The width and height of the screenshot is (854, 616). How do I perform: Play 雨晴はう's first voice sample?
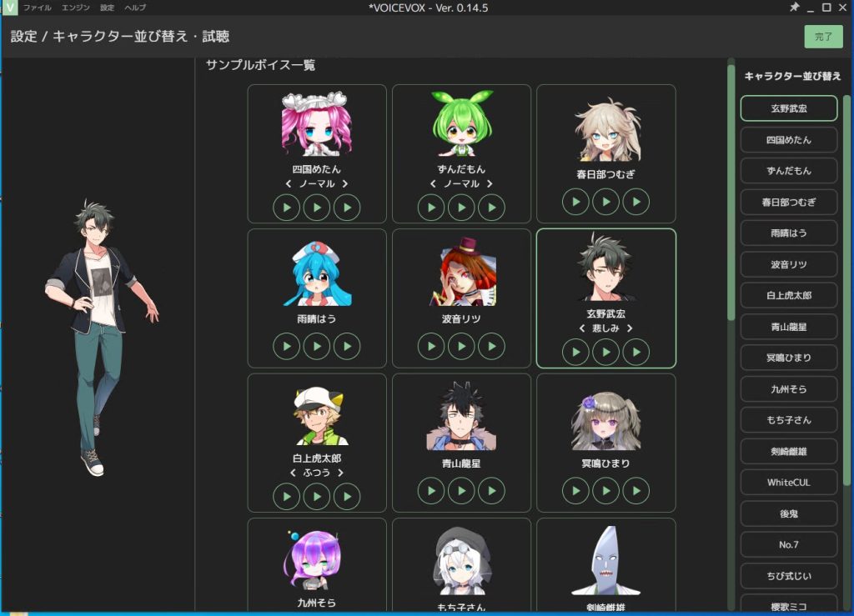[x=287, y=347]
